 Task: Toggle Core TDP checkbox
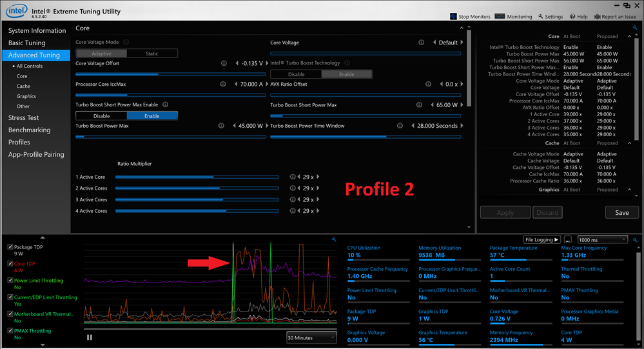[10, 263]
